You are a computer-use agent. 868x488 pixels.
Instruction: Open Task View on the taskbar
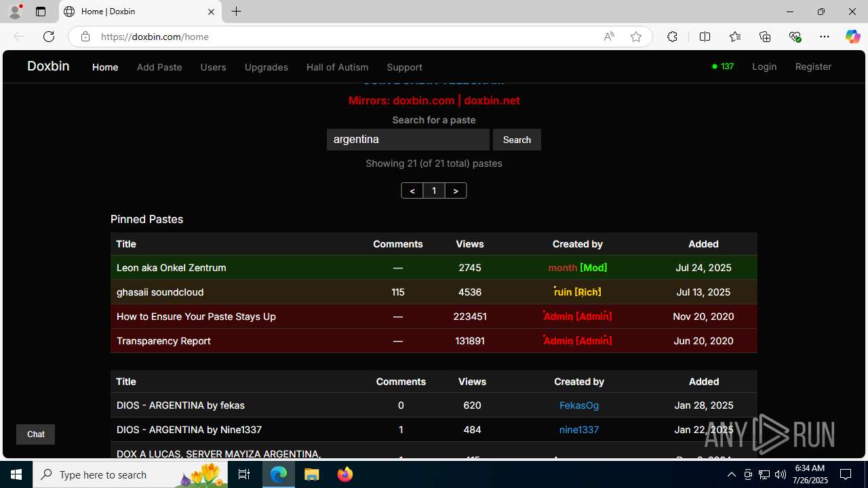pyautogui.click(x=245, y=474)
